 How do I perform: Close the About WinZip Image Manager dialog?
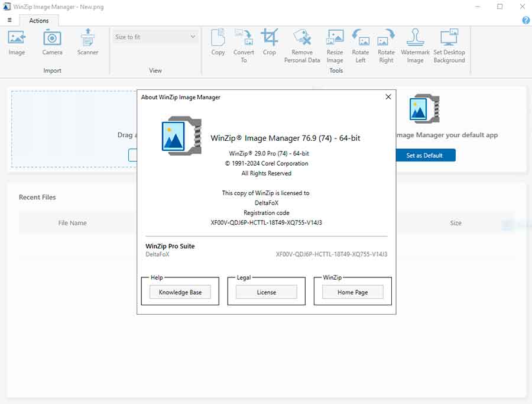pyautogui.click(x=388, y=97)
